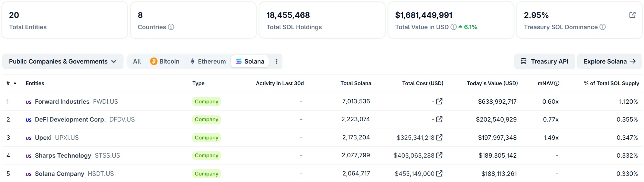644x182 pixels.
Task: Open Solana Company cost source link icon
Action: tap(439, 173)
